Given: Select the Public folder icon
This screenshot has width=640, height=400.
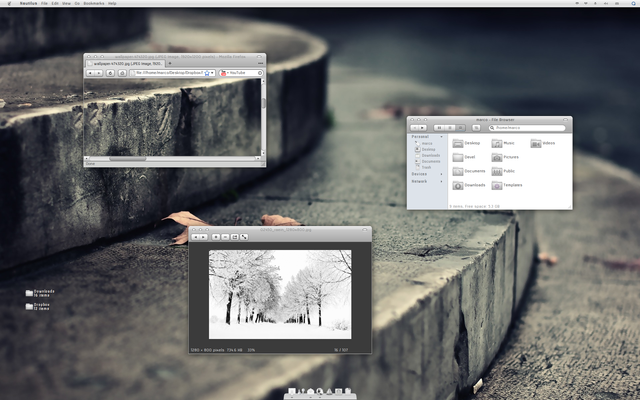Looking at the screenshot, I should tap(497, 171).
